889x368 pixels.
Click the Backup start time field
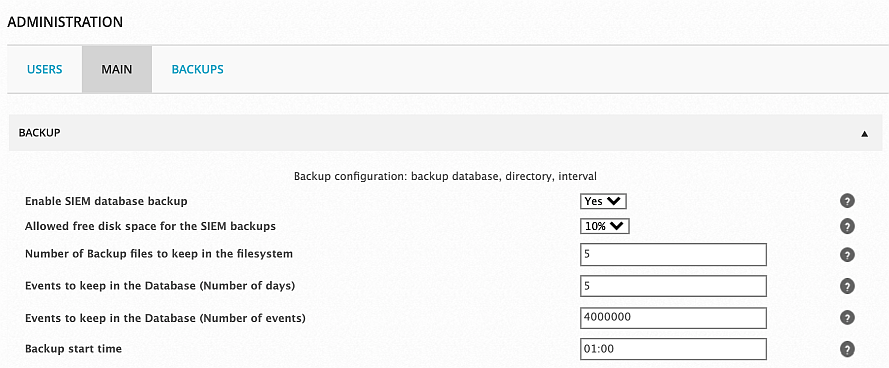tap(674, 349)
